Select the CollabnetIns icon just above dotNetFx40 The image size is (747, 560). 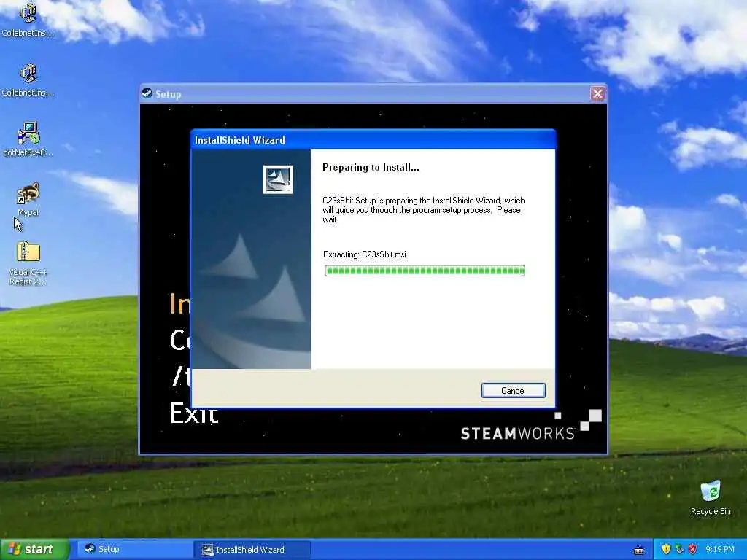tap(28, 80)
